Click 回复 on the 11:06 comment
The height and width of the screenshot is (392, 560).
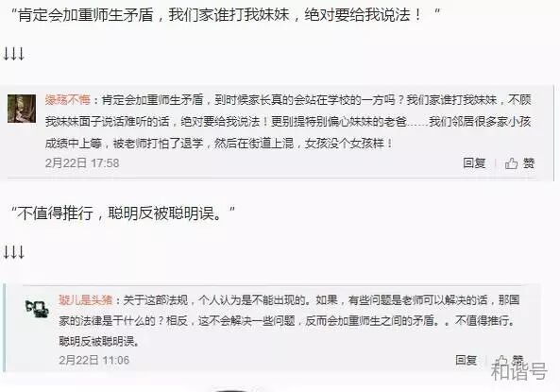(x=467, y=360)
